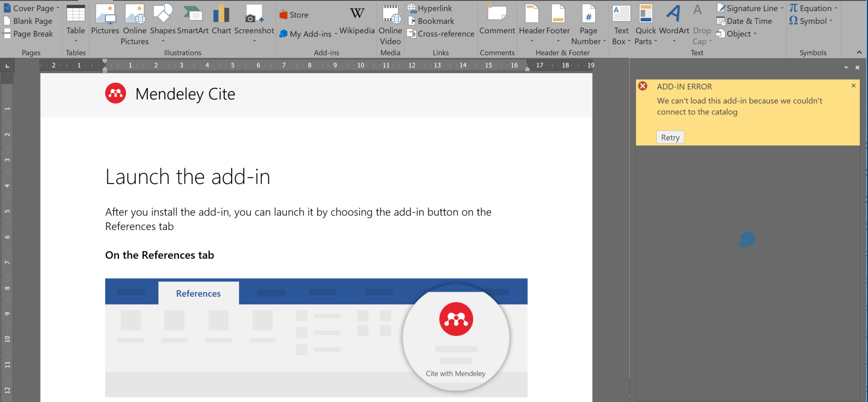Click the Mendeley Cite logo in document
Screen dimensions: 868x402
click(116, 93)
